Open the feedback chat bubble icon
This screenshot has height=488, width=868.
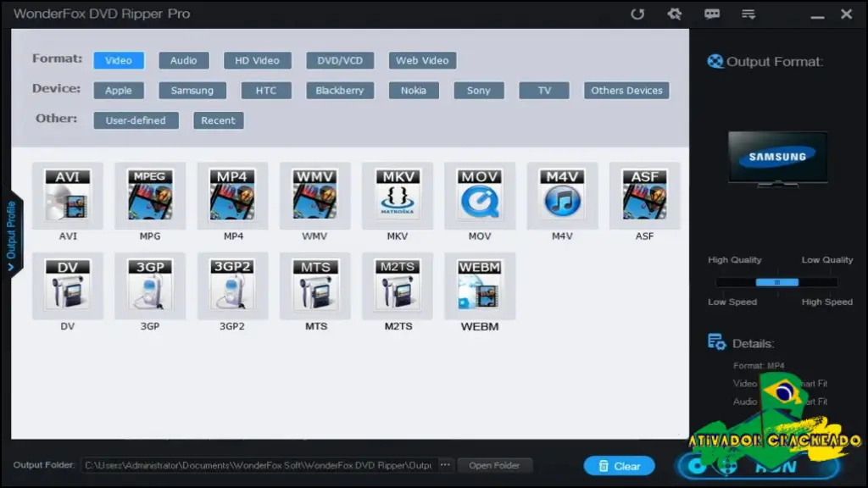coord(712,14)
